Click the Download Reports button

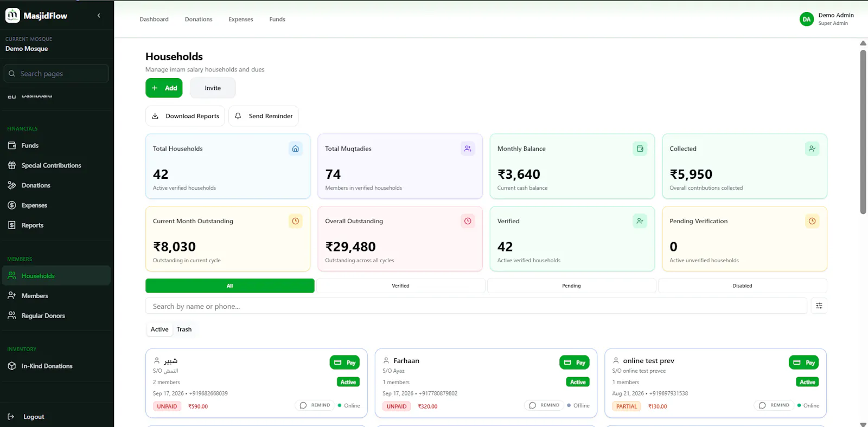[185, 116]
